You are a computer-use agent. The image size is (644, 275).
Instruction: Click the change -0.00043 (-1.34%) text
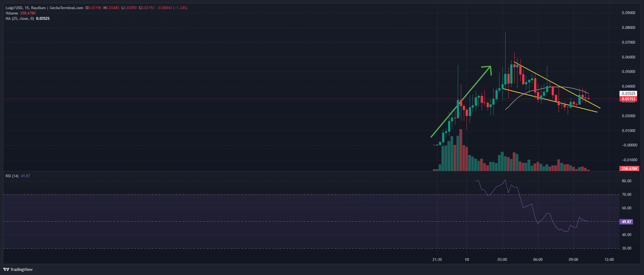click(x=172, y=8)
